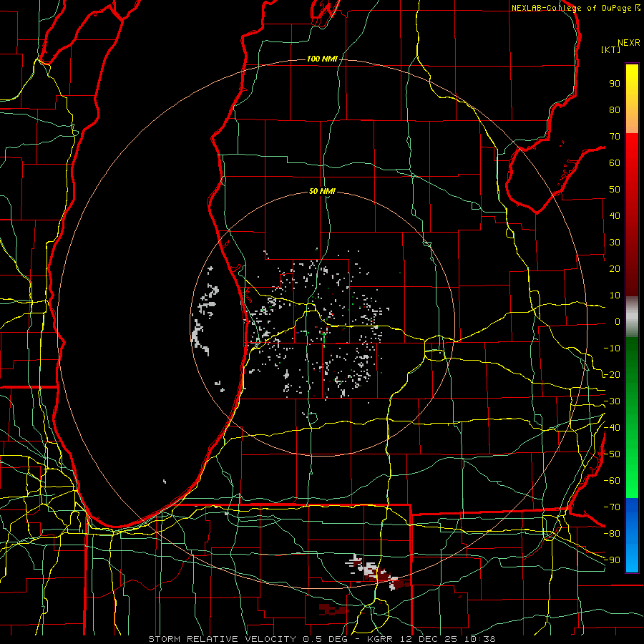Click the 40 value on velocity scale
644x644 pixels.
[615, 215]
